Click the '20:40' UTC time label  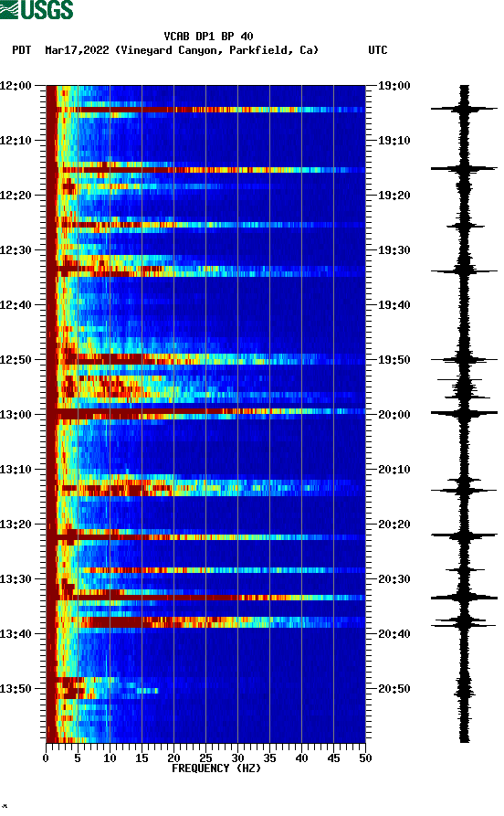[394, 634]
